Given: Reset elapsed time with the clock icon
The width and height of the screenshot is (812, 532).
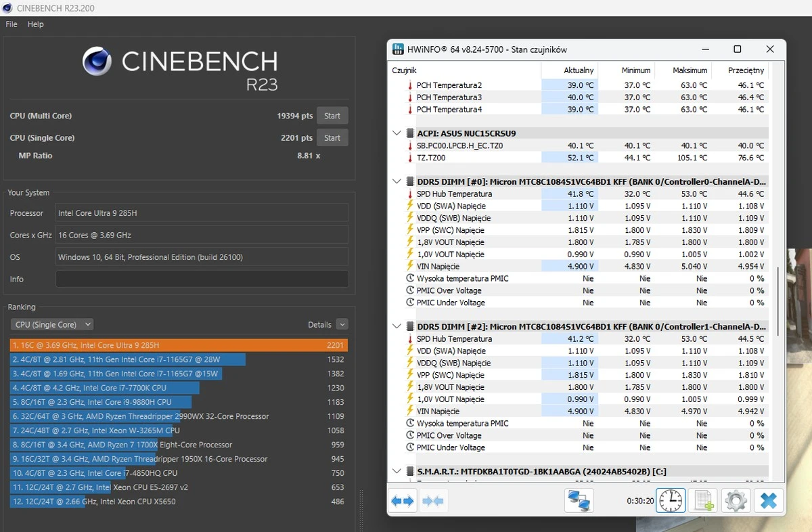Looking at the screenshot, I should point(671,501).
